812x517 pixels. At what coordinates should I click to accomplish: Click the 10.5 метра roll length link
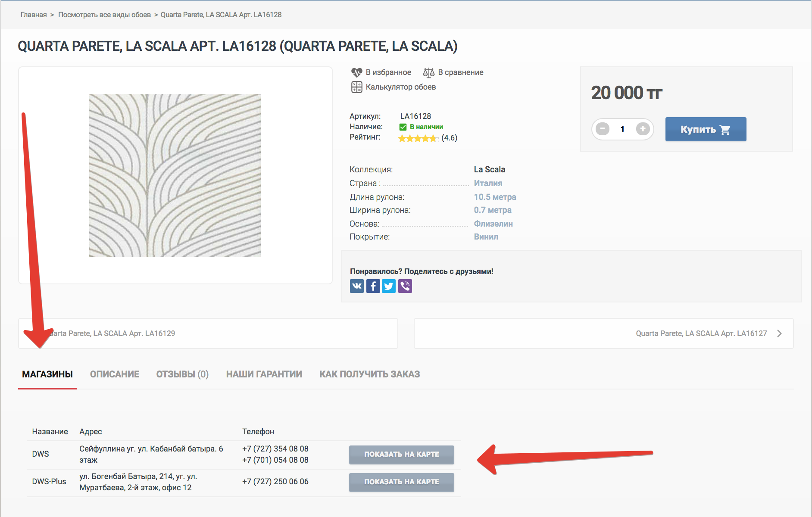[495, 197]
